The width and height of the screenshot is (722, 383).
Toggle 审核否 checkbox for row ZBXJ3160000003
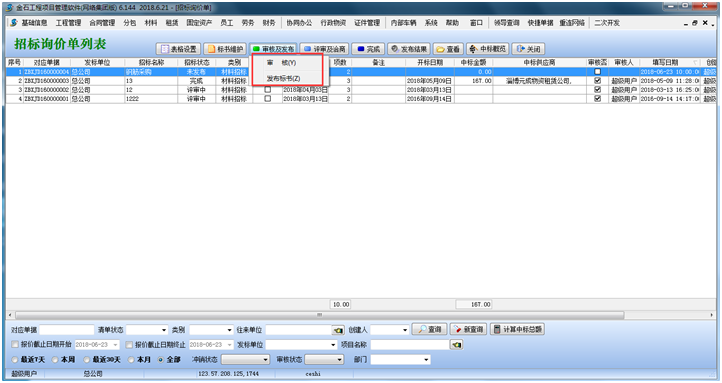597,81
